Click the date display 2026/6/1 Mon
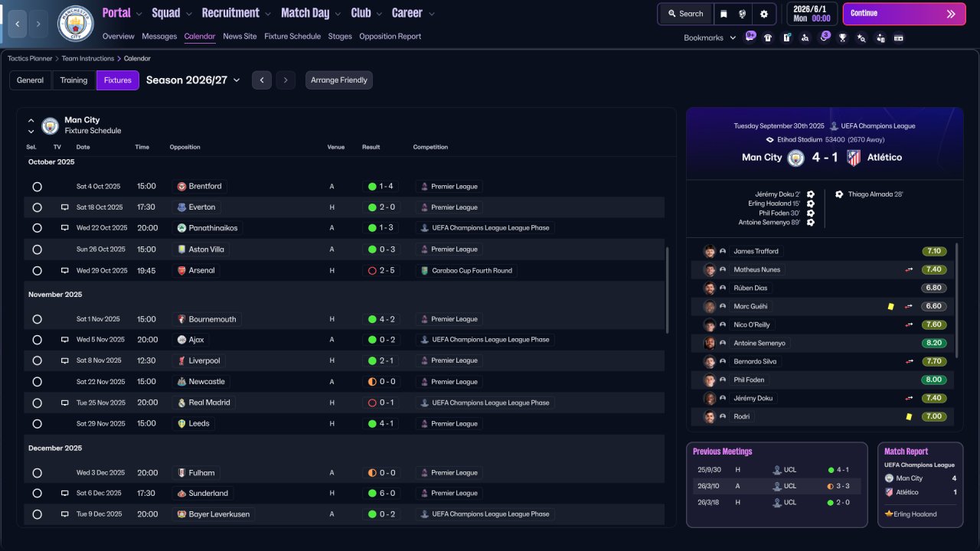The height and width of the screenshot is (551, 980). click(812, 14)
